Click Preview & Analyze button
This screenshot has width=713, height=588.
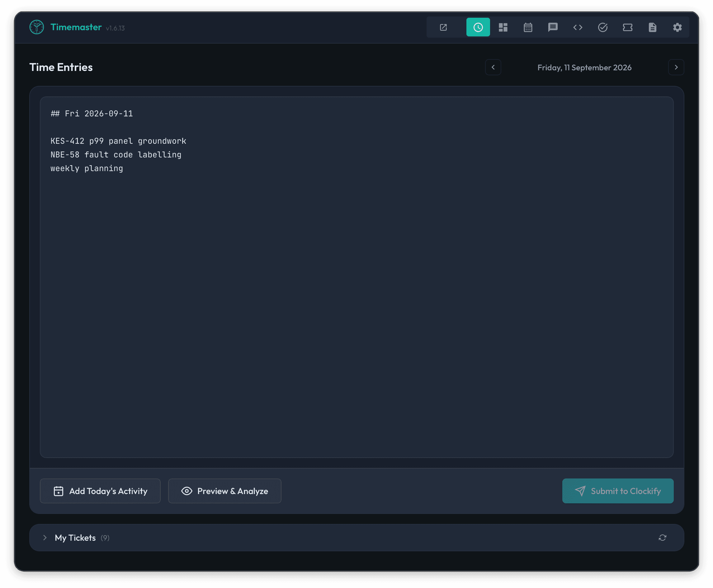(225, 491)
